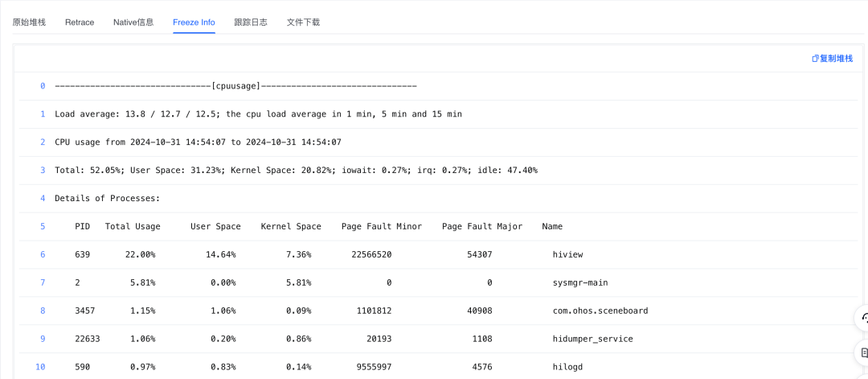Click the User Space column header
Image resolution: width=868 pixels, height=379 pixels.
coord(216,226)
